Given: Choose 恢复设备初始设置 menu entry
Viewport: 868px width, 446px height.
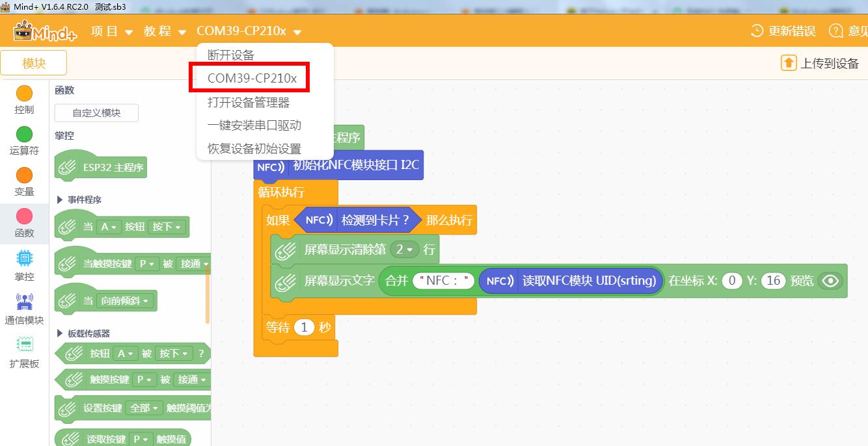Looking at the screenshot, I should click(x=254, y=149).
